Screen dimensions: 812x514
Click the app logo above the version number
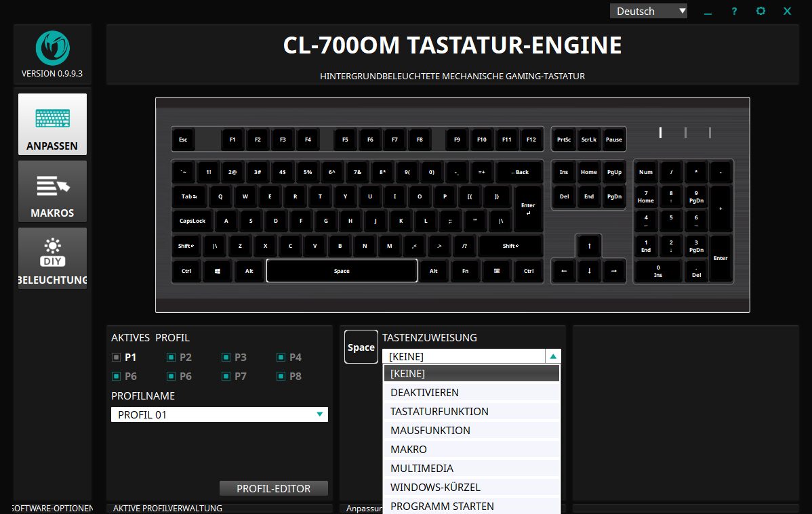click(x=52, y=48)
